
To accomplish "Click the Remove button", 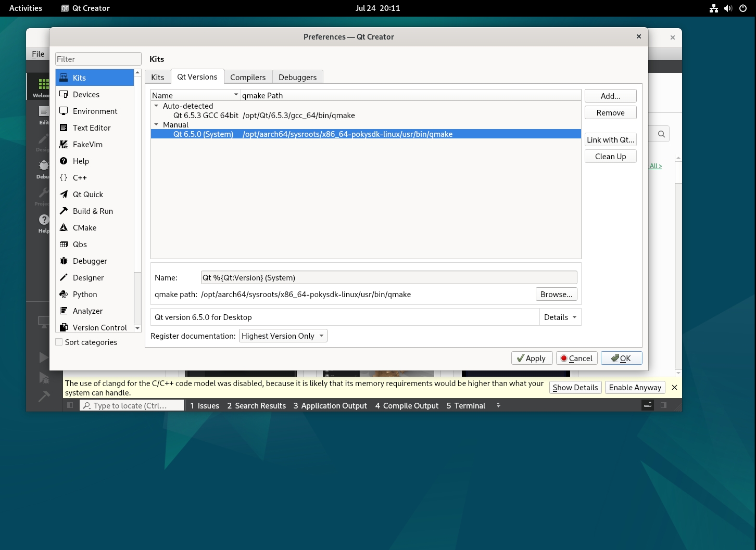I will pyautogui.click(x=611, y=112).
